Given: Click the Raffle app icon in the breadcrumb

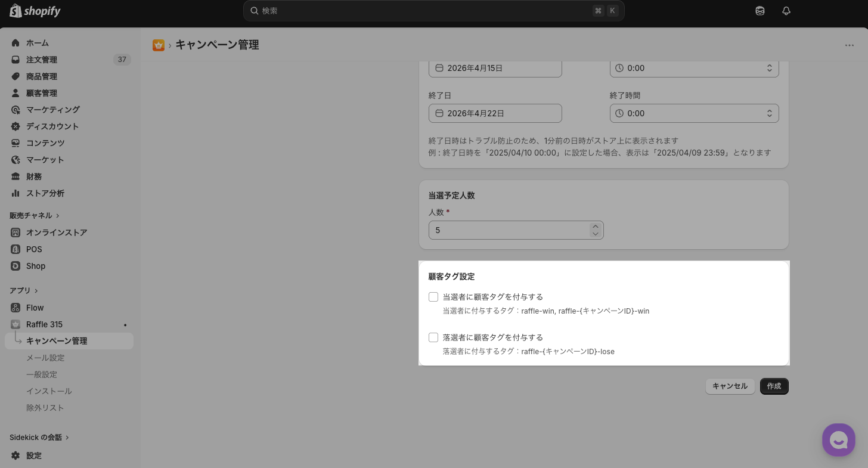Looking at the screenshot, I should coord(159,45).
